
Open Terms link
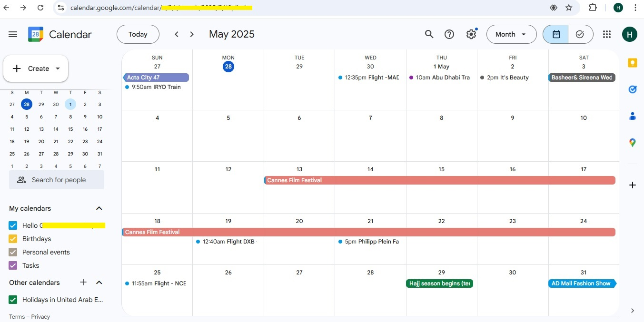[x=17, y=317]
